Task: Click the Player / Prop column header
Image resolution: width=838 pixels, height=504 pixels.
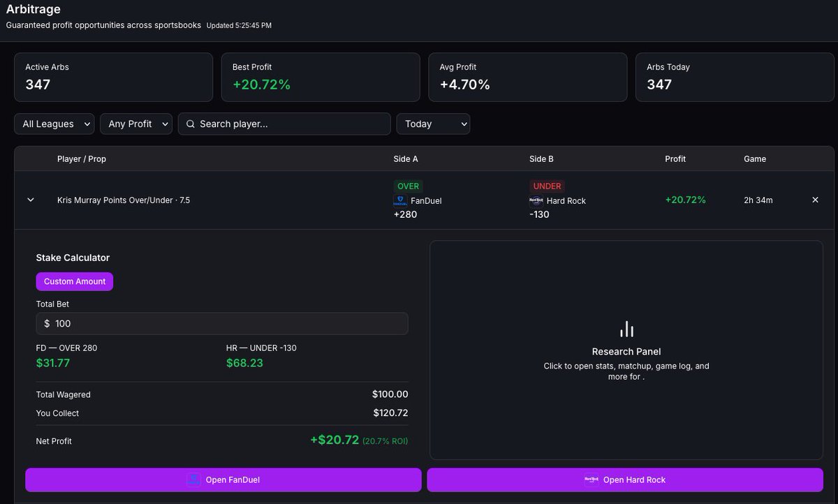Action: [82, 158]
